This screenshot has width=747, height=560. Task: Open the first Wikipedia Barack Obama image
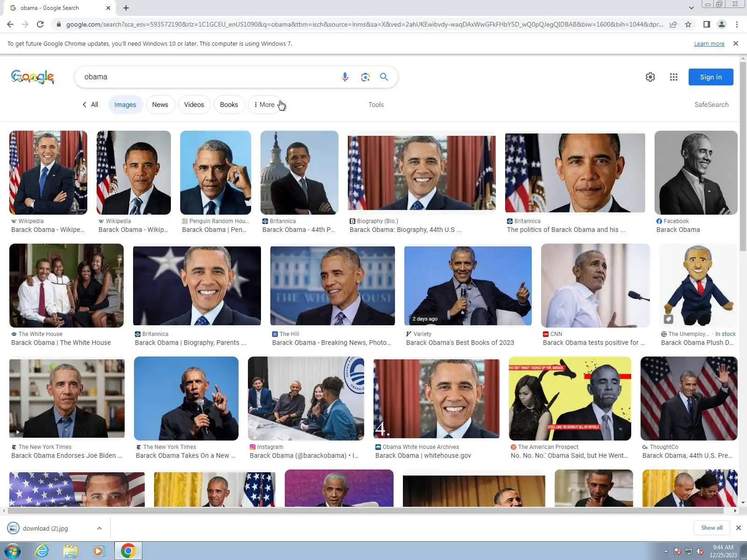tap(48, 173)
